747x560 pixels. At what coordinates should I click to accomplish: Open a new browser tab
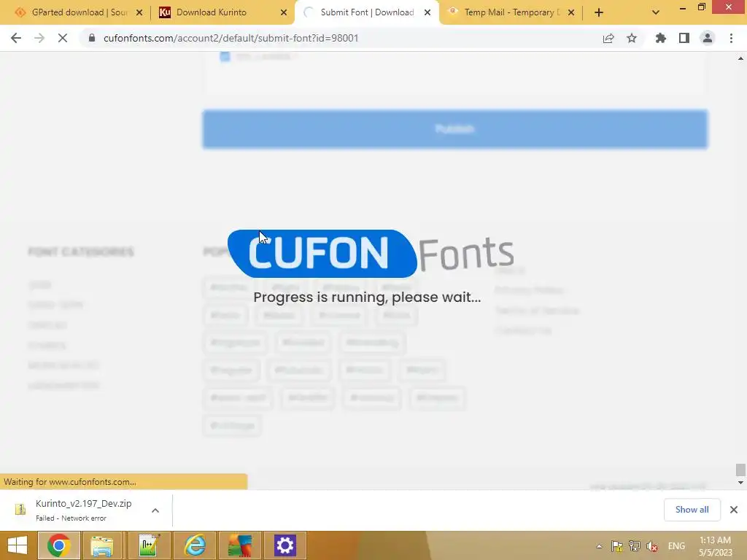599,12
